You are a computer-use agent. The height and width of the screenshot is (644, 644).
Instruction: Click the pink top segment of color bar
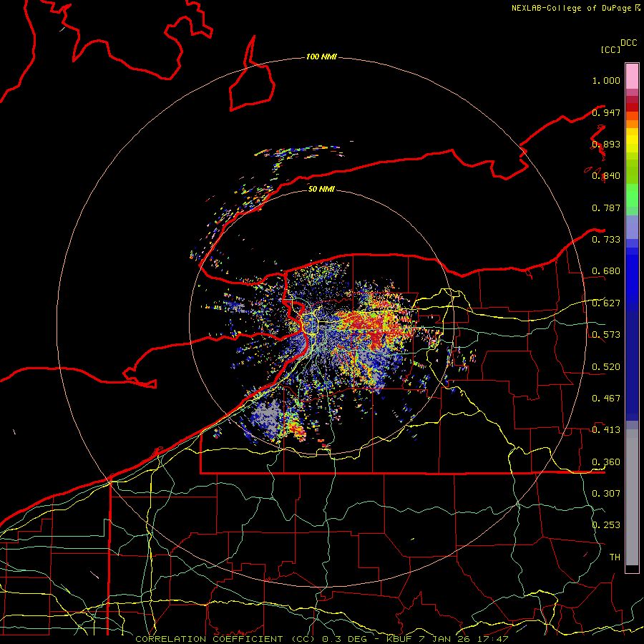(632, 76)
